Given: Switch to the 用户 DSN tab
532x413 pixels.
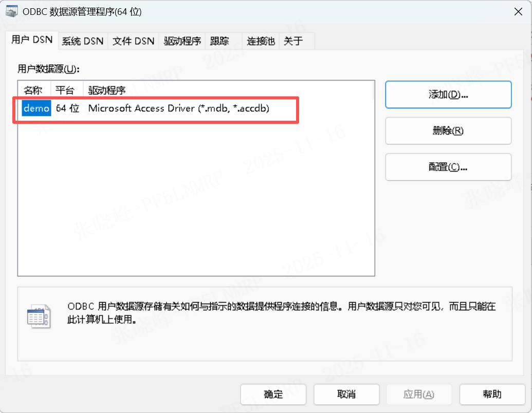Looking at the screenshot, I should pyautogui.click(x=32, y=40).
